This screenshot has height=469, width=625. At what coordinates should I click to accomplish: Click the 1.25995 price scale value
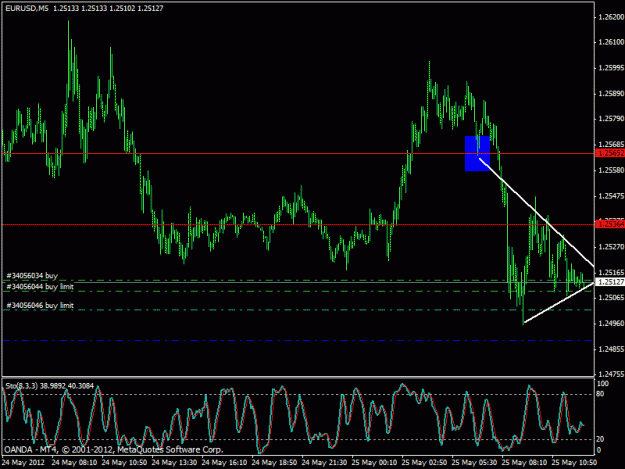point(611,68)
